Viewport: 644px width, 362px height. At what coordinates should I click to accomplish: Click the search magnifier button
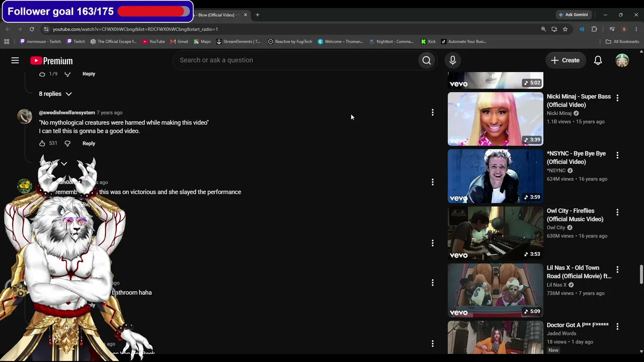427,60
